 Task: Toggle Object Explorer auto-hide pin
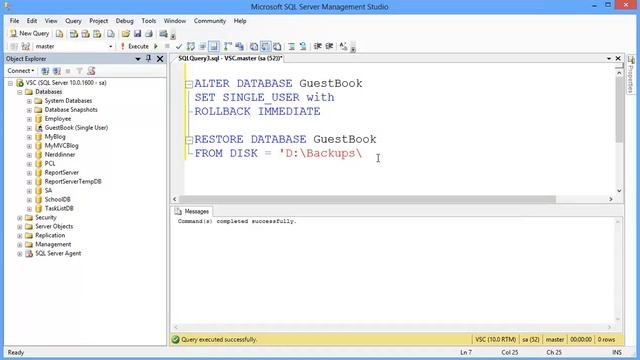[x=149, y=59]
